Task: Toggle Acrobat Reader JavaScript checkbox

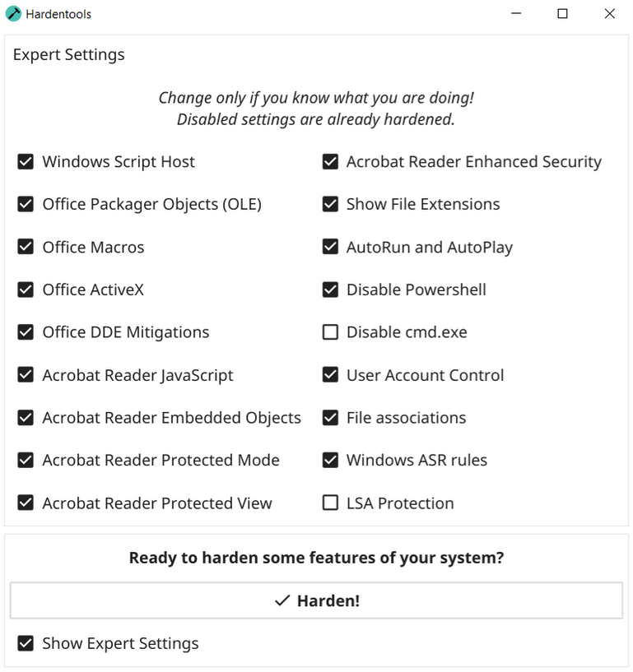Action: point(26,375)
